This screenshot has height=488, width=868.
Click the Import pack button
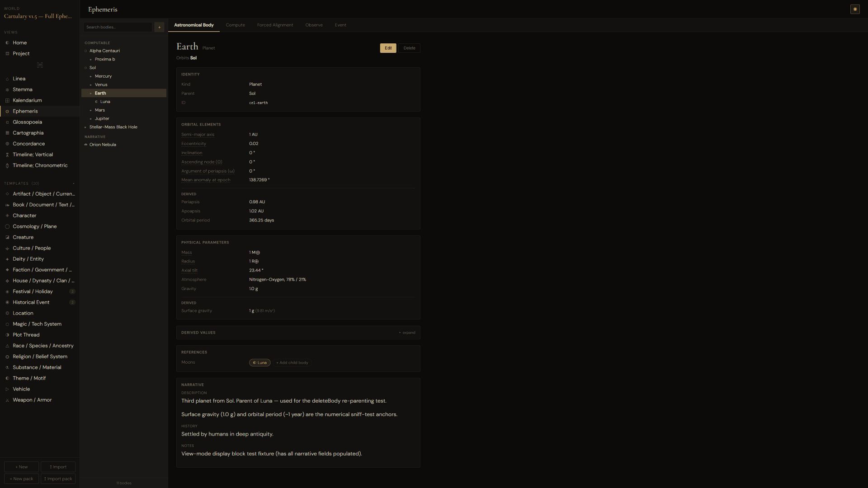[58, 479]
